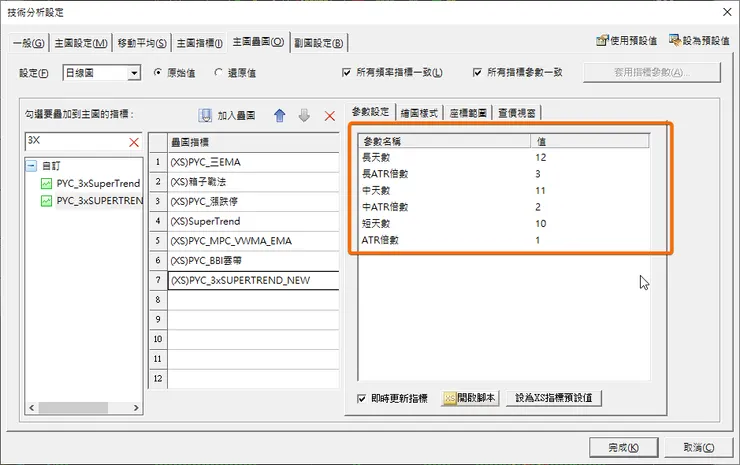Switch to 副圖設定(B) tab
Viewport: 740px width, 465px height.
click(x=319, y=43)
